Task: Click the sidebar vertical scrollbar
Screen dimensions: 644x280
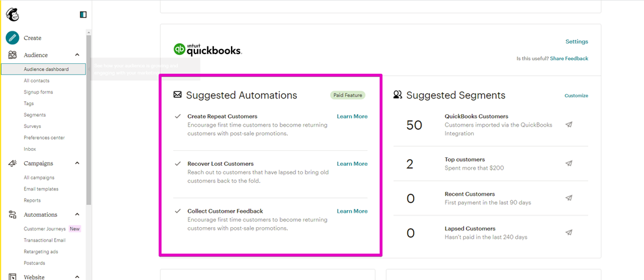Action: [89, 117]
